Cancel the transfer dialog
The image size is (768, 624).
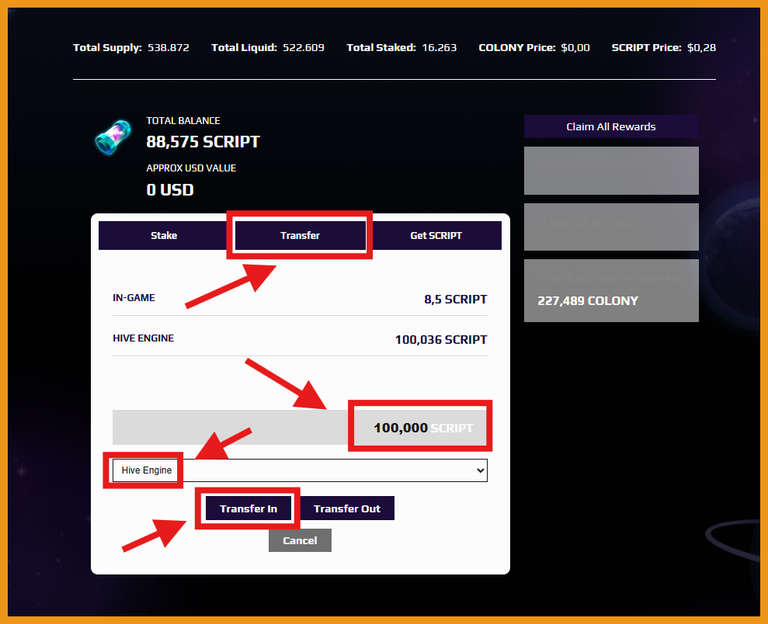[300, 540]
